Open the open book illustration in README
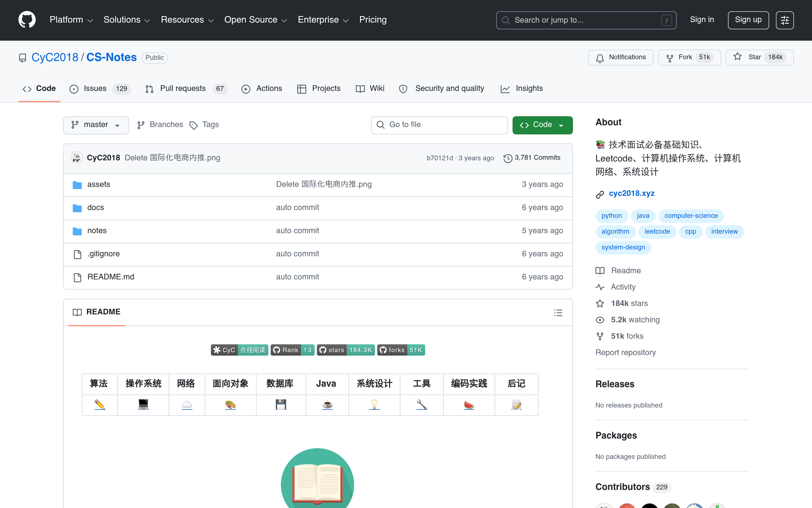 (x=317, y=478)
